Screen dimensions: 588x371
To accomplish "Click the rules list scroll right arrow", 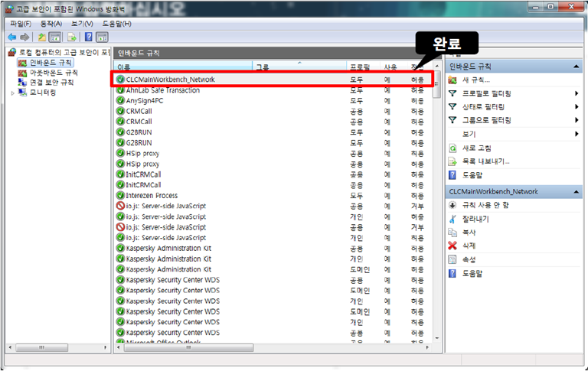I will (427, 348).
